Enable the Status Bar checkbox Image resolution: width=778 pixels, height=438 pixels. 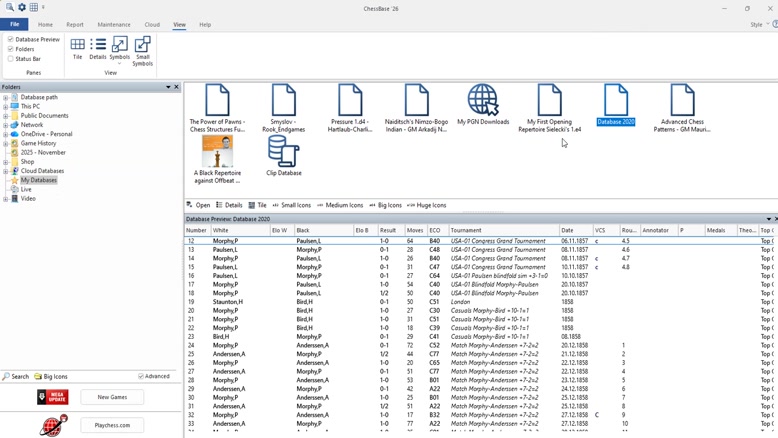[x=11, y=59]
